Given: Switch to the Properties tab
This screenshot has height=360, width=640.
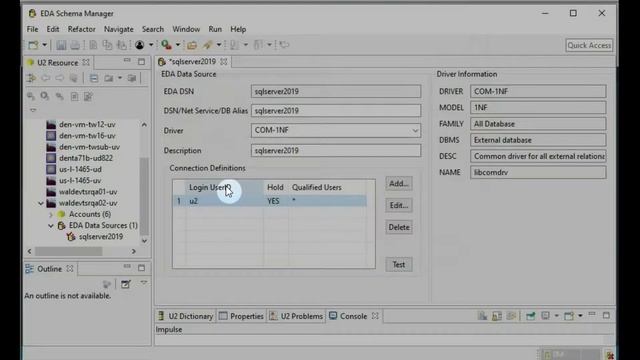Looking at the screenshot, I should 241,316.
